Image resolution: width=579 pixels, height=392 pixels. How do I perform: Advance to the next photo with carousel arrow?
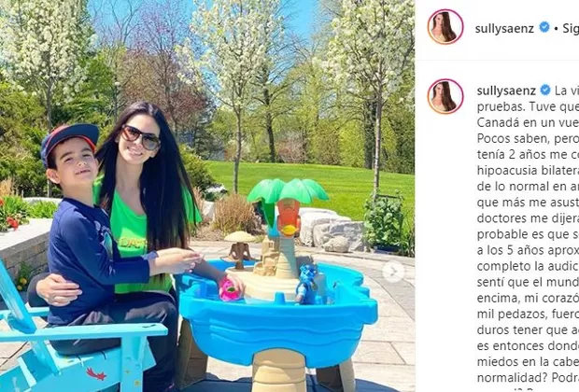point(393,272)
